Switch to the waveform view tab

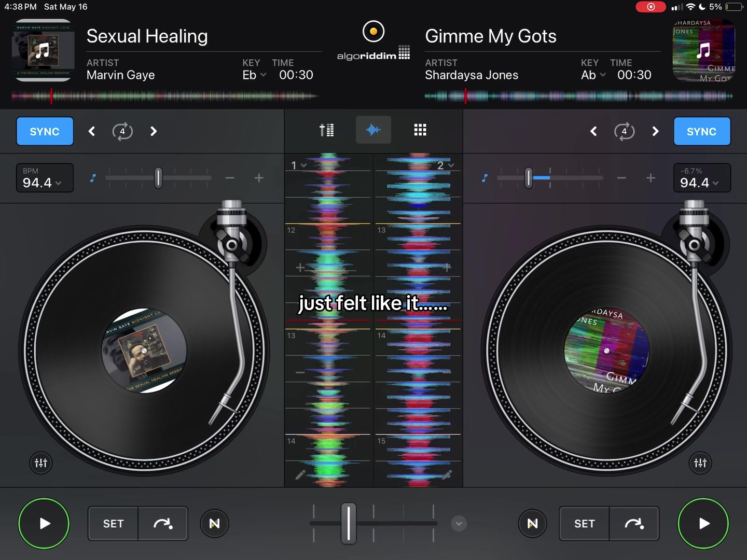(x=374, y=130)
